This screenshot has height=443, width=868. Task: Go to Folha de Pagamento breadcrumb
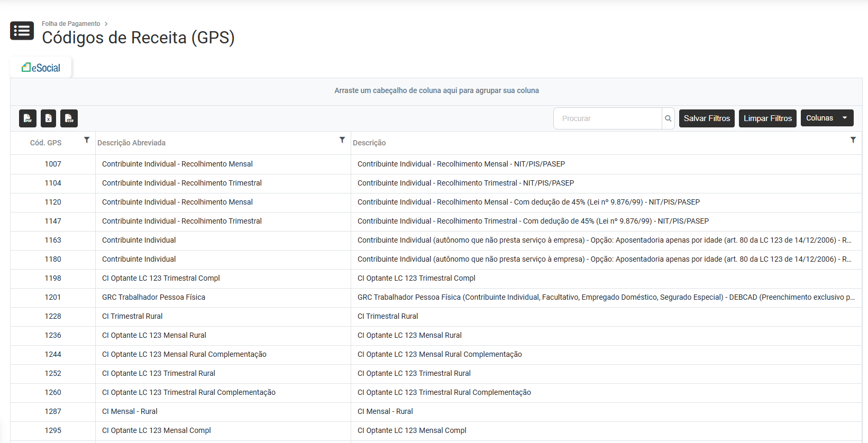coord(71,24)
